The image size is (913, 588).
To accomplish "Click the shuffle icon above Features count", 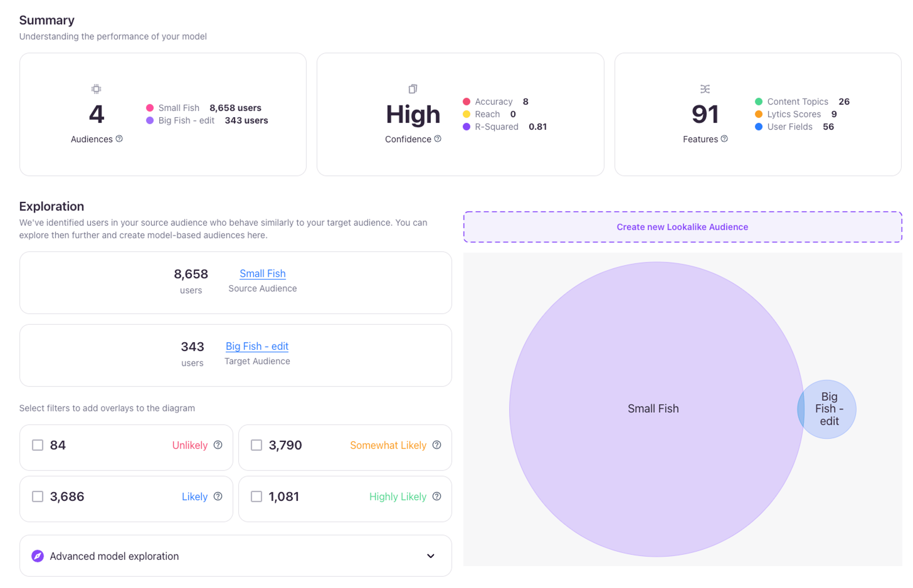I will click(705, 89).
